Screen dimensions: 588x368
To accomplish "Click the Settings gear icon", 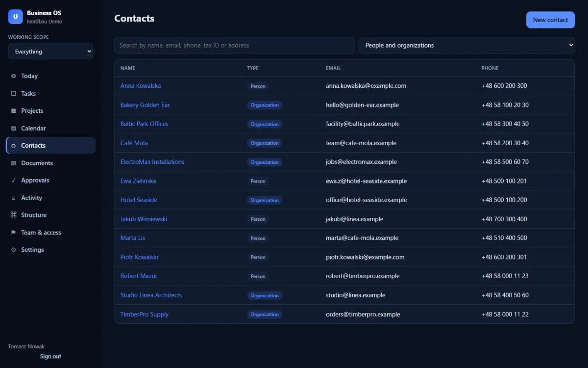I will coord(13,250).
